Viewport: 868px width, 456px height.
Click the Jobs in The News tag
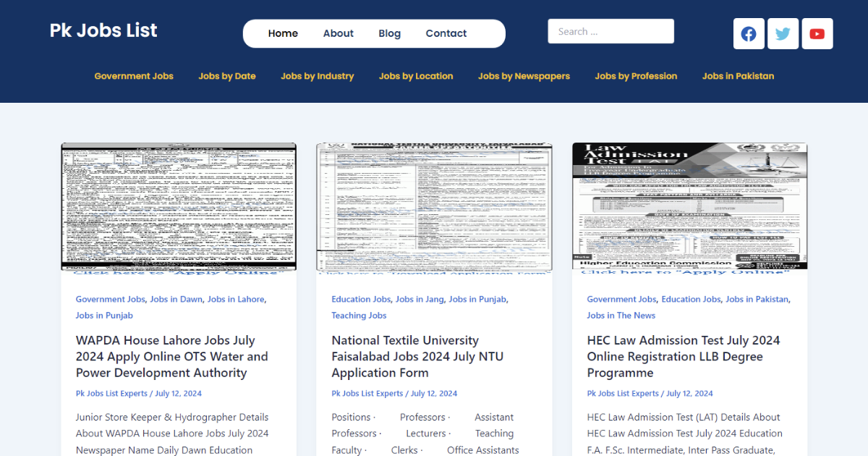pos(621,316)
